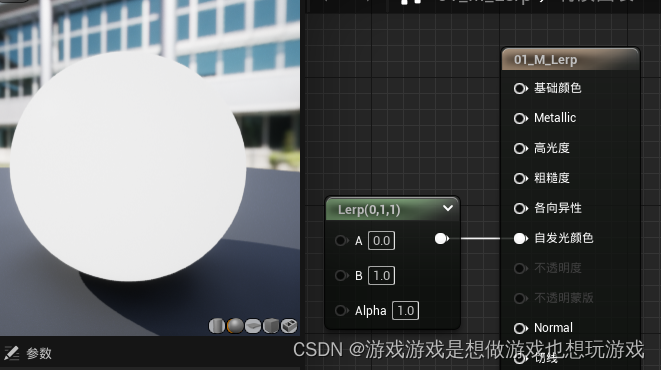Edit the Alpha value field 1.0
This screenshot has height=370, width=661.
(x=406, y=311)
